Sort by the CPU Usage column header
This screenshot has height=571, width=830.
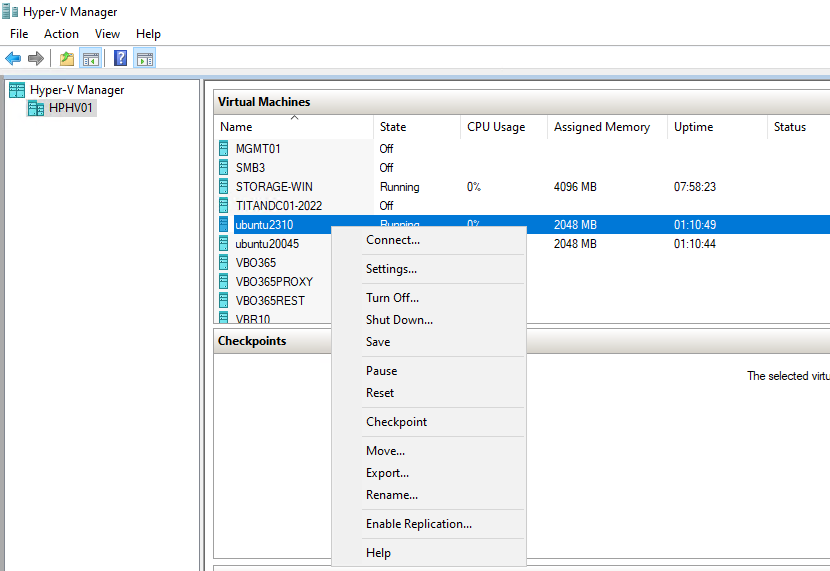coord(504,127)
